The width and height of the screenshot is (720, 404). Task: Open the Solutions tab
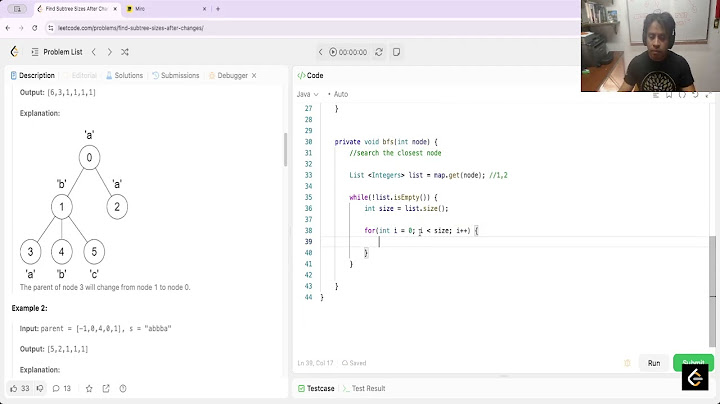click(124, 75)
